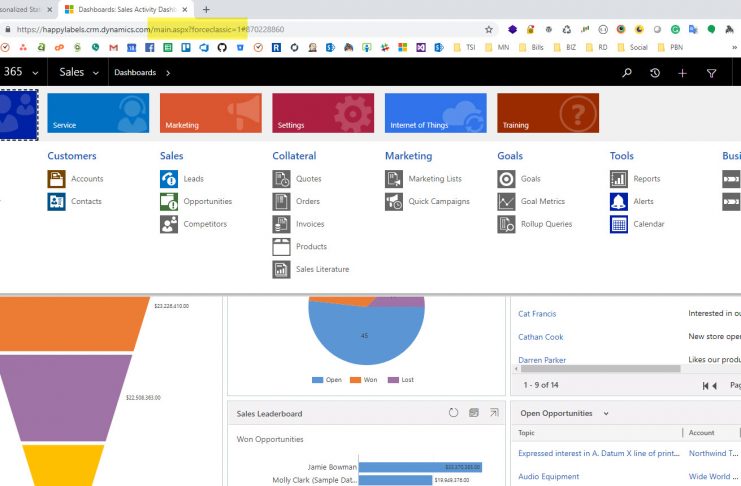Open the Cat Francis lead link
Viewport: 741px width, 486px height.
coord(537,314)
